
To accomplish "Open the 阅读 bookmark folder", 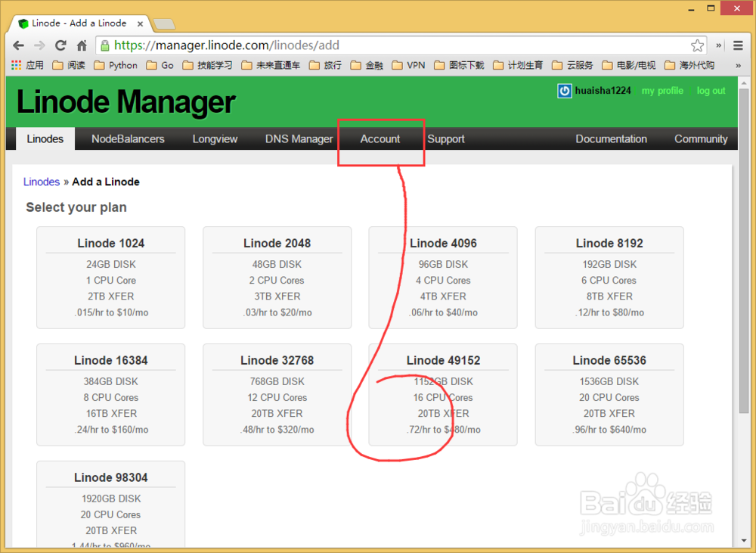I will [69, 65].
